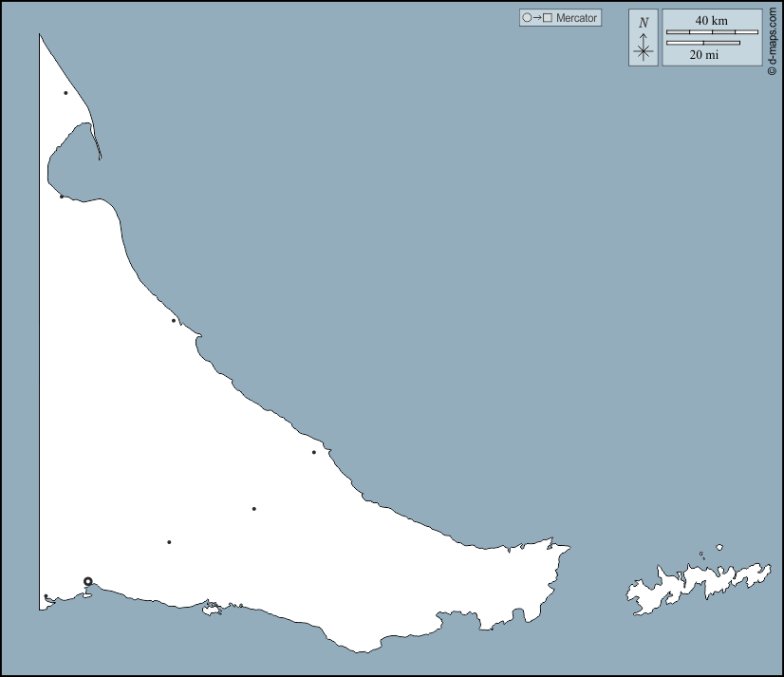Select the ringed capital city marker
This screenshot has height=677, width=784.
coord(88,581)
